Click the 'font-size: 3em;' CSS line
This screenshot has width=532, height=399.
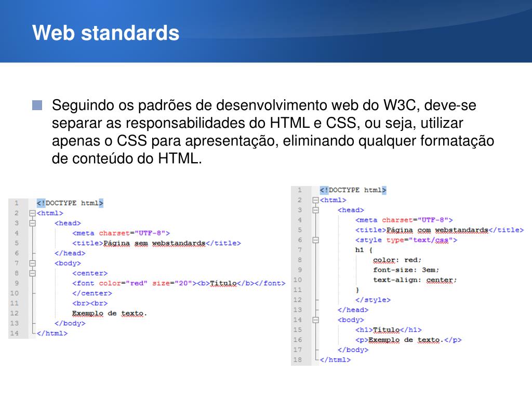click(406, 270)
